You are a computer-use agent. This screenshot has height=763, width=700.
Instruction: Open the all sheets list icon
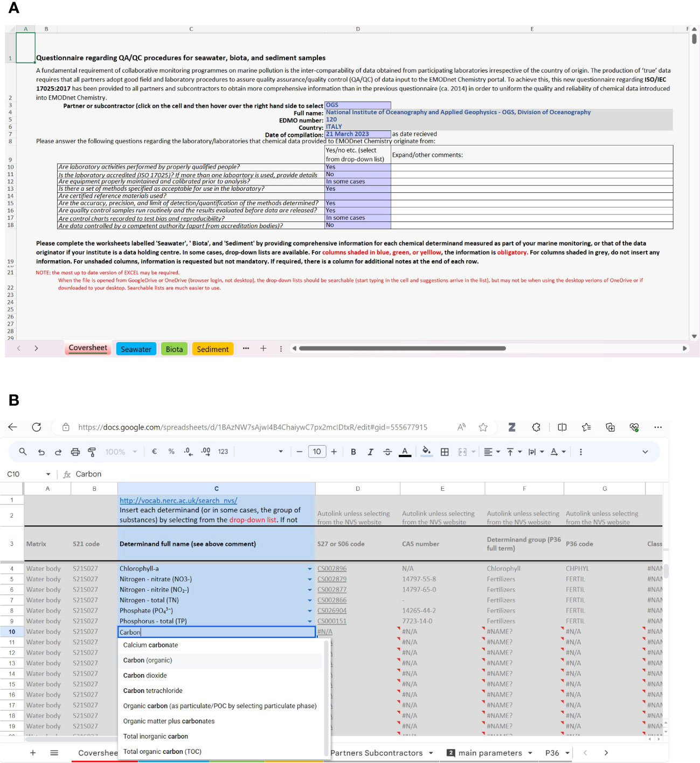coord(54,753)
